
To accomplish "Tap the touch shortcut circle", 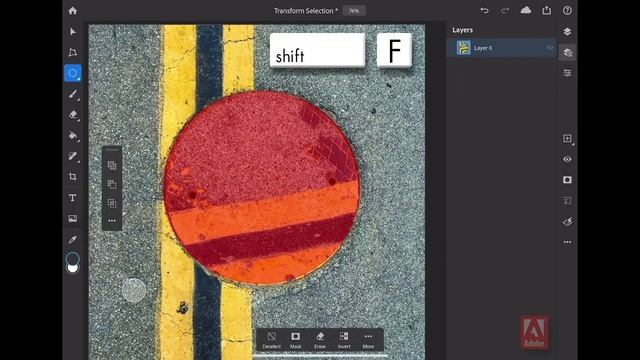I will click(x=134, y=290).
